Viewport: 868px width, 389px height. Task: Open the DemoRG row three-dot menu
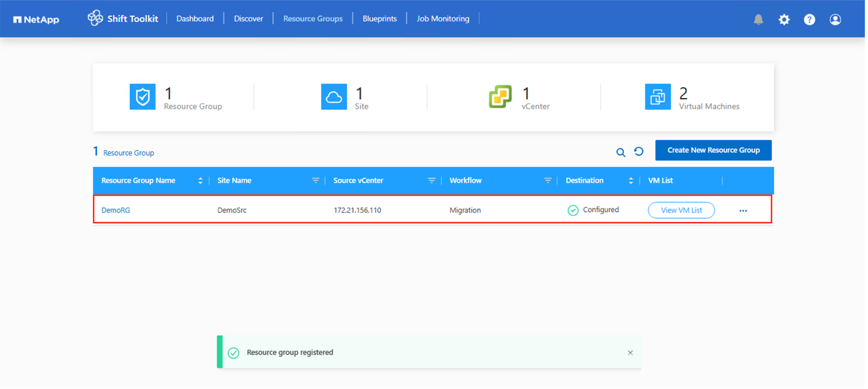pos(743,211)
